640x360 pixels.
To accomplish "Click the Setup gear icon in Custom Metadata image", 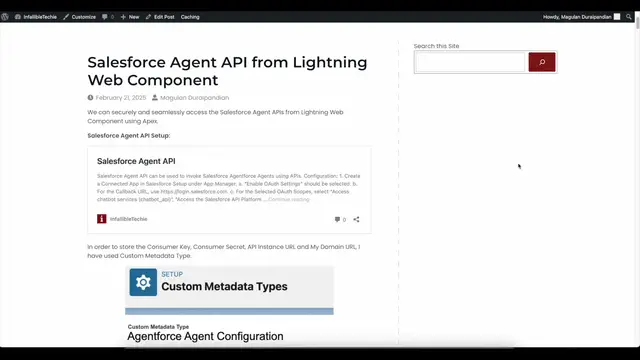I will click(x=143, y=282).
